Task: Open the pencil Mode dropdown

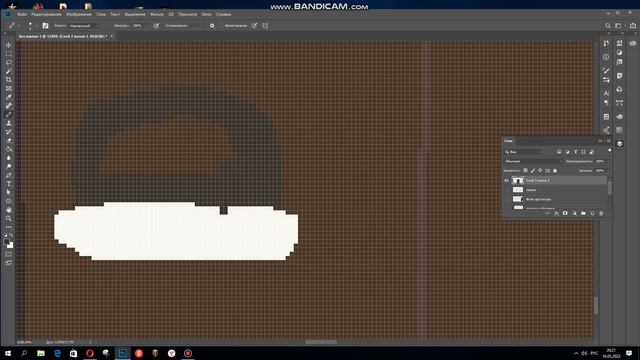Action: click(x=84, y=26)
